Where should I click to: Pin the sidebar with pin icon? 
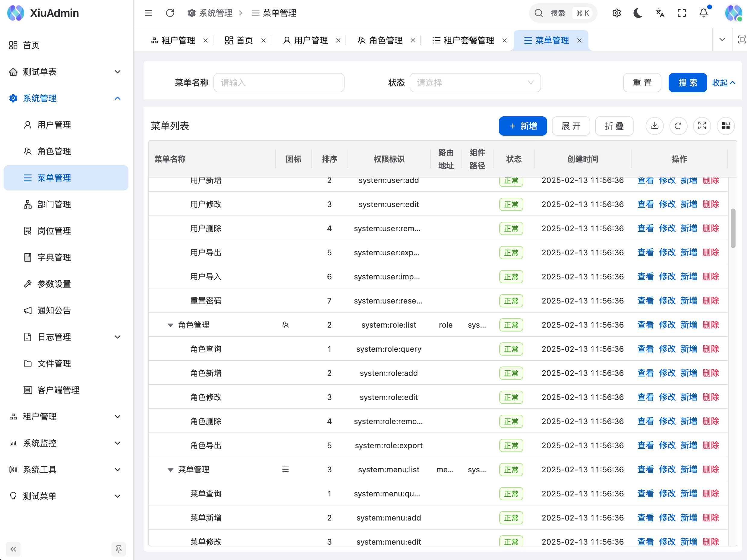118,549
